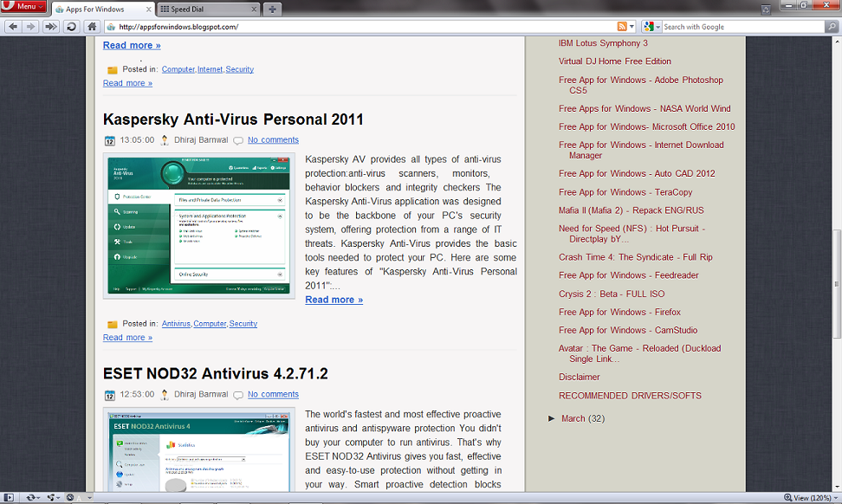Open the closed tabs trash icon
This screenshot has width=842, height=504.
point(767,10)
